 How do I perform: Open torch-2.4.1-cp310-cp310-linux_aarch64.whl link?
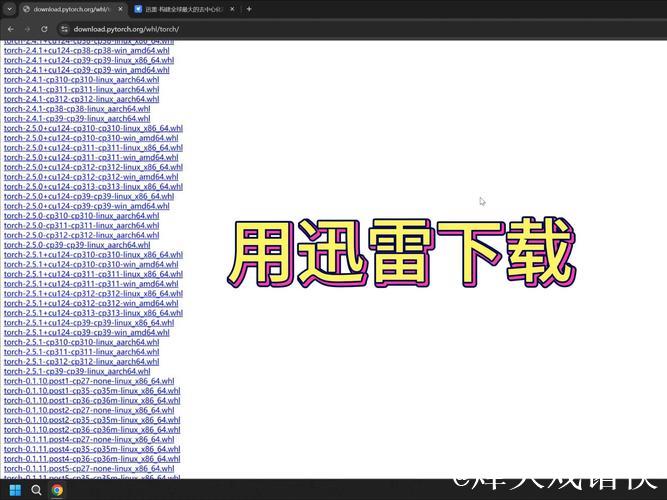[x=82, y=80]
